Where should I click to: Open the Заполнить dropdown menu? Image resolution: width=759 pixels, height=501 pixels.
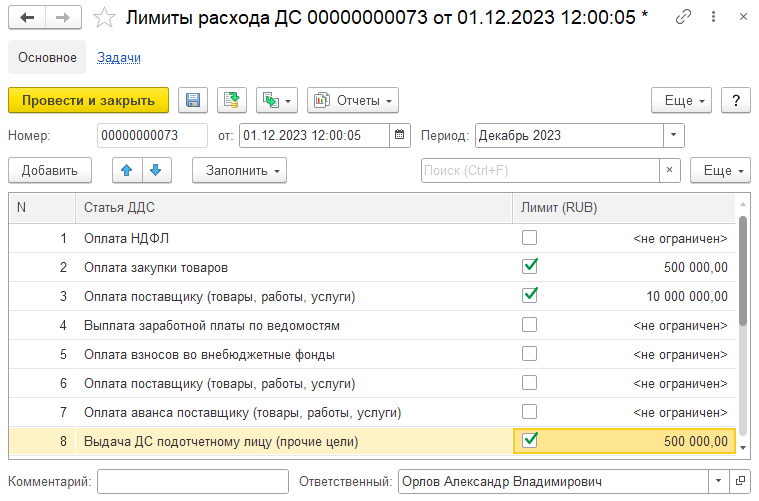239,170
